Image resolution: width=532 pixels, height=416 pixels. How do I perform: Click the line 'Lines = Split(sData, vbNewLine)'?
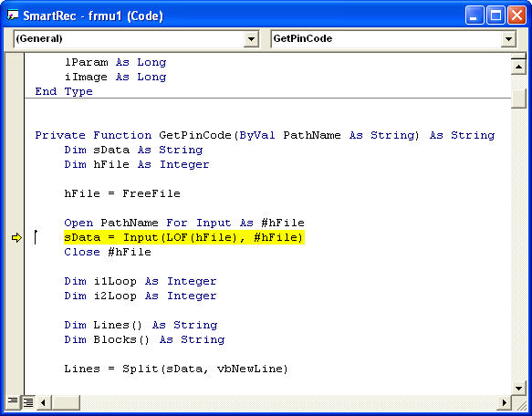[176, 369]
